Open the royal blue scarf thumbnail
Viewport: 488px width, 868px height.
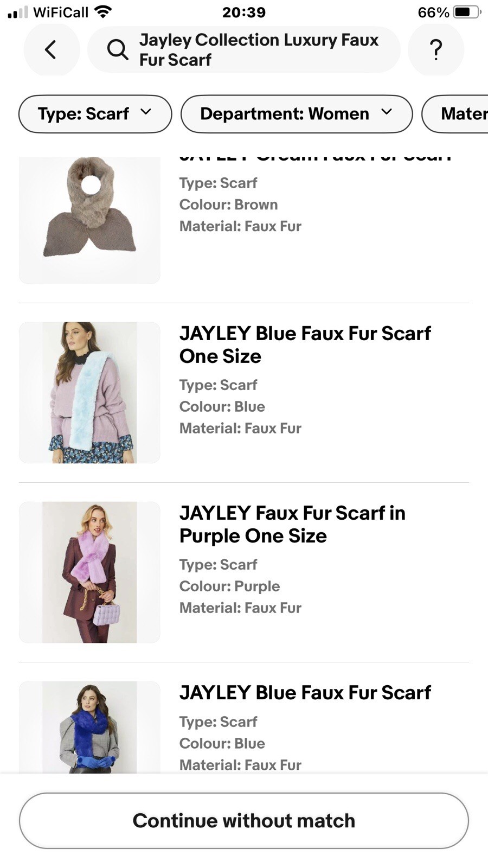(x=89, y=727)
